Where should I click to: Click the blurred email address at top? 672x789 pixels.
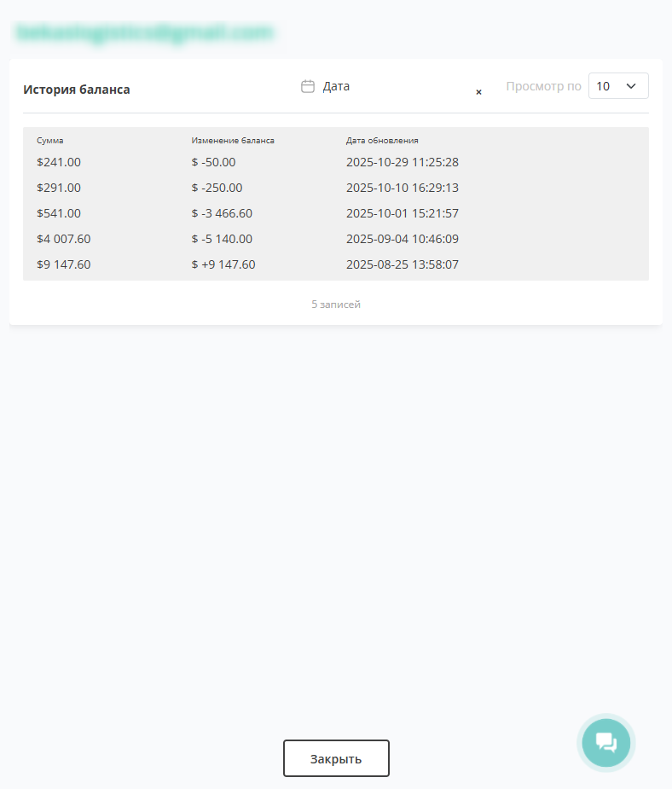(x=145, y=33)
